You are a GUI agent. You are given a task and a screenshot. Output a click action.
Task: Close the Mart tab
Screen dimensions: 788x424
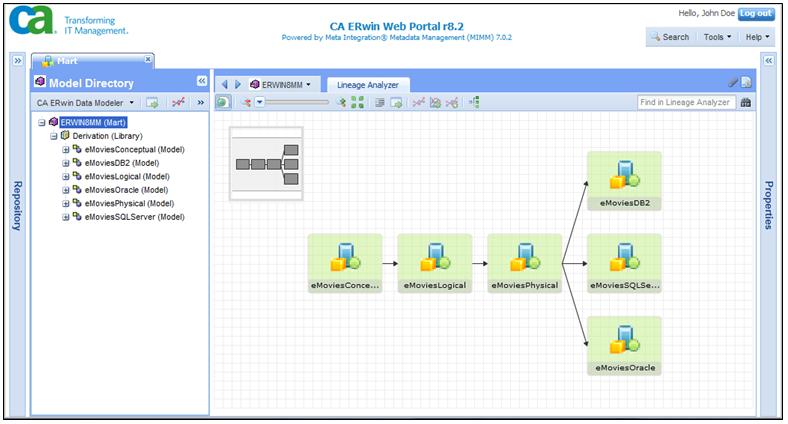coord(148,59)
